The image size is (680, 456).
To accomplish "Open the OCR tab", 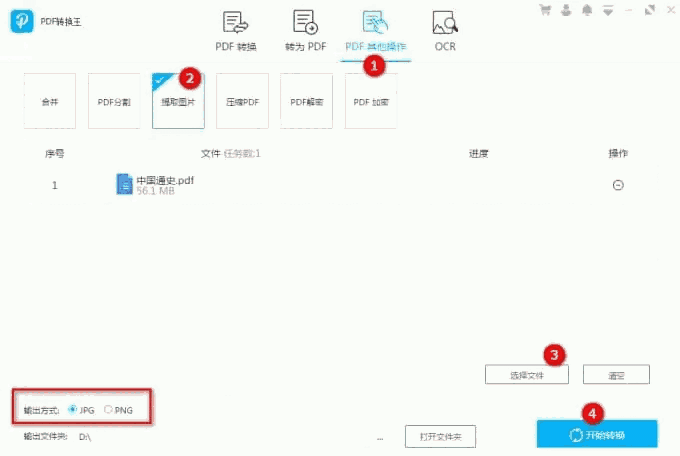I will click(x=445, y=31).
